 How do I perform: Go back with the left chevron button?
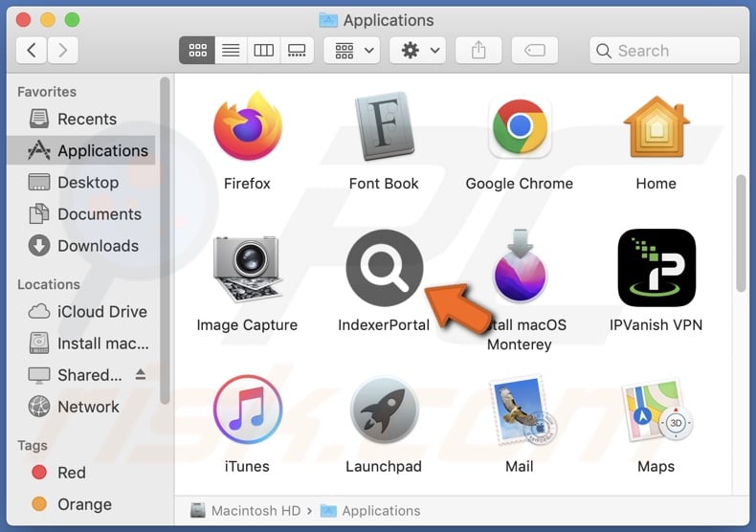[32, 50]
